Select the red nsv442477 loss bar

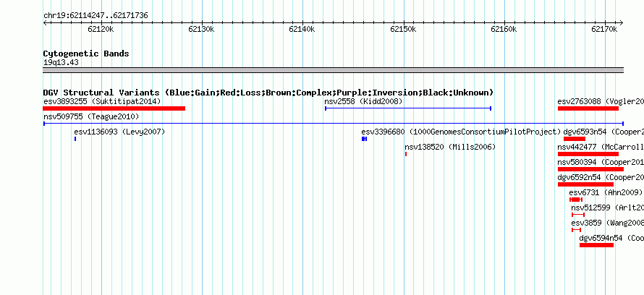(x=588, y=154)
